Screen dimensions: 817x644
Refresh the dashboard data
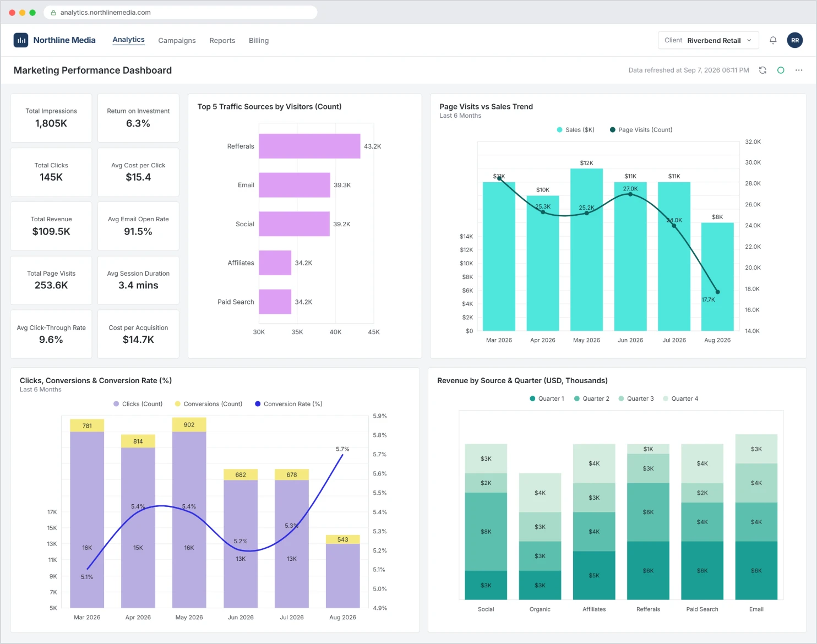pos(762,70)
